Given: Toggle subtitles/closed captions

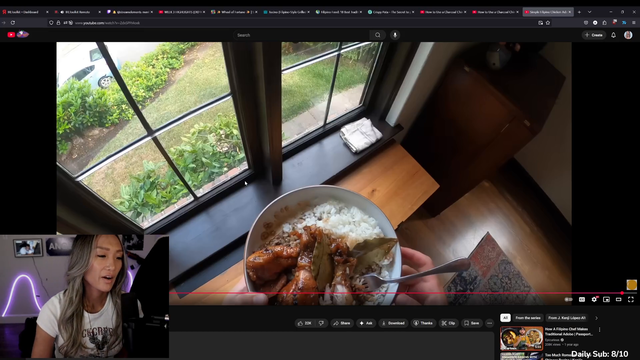Looking at the screenshot, I should (x=582, y=300).
